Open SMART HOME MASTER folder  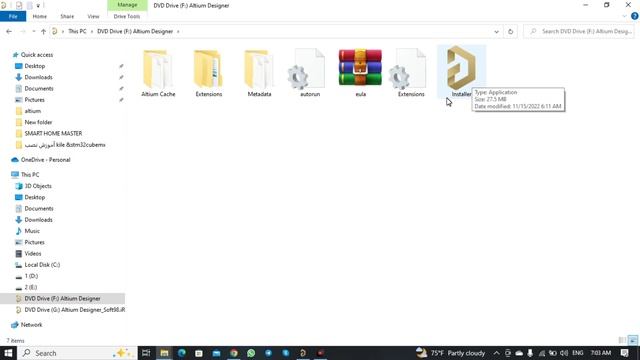click(x=53, y=133)
